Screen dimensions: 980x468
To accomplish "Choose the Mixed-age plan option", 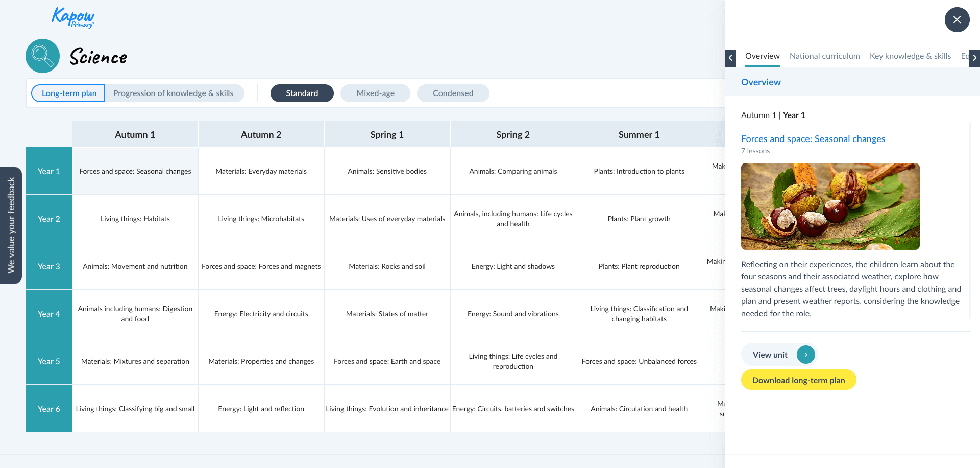I will (x=375, y=93).
